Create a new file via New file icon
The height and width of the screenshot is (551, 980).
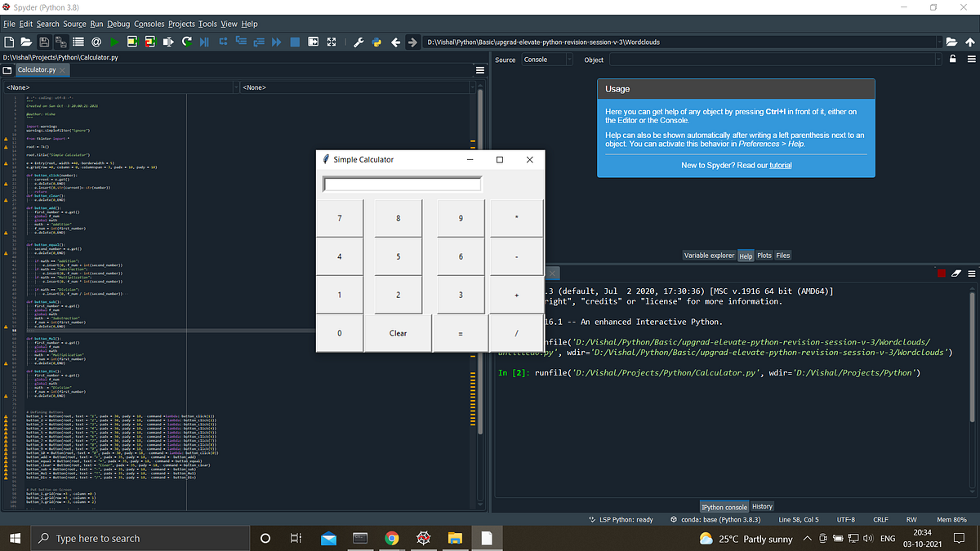[9, 42]
